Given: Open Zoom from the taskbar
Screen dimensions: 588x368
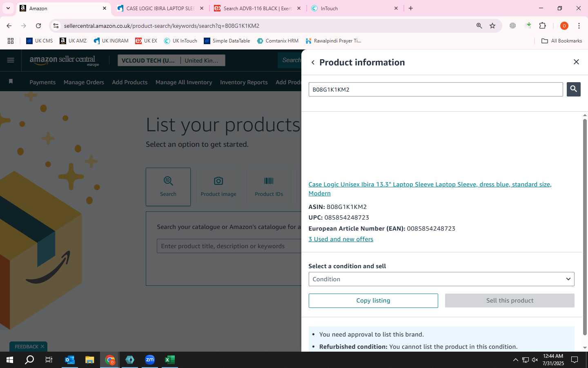Looking at the screenshot, I should (150, 360).
